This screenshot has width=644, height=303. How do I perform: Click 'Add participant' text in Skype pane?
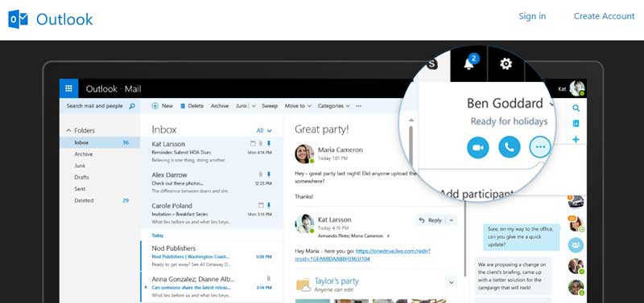(477, 193)
